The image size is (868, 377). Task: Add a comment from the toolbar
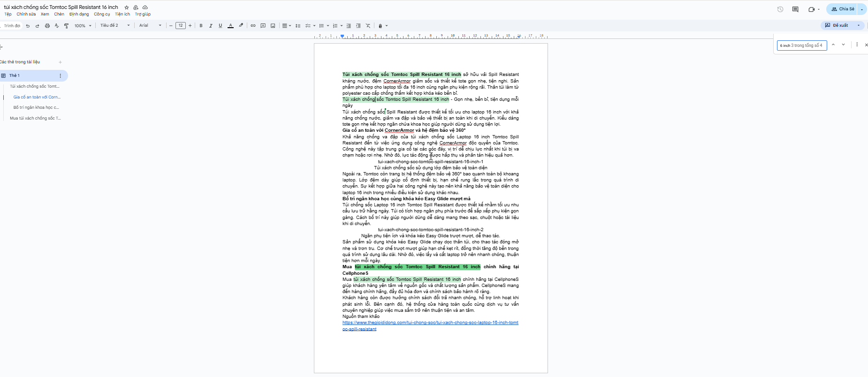263,26
